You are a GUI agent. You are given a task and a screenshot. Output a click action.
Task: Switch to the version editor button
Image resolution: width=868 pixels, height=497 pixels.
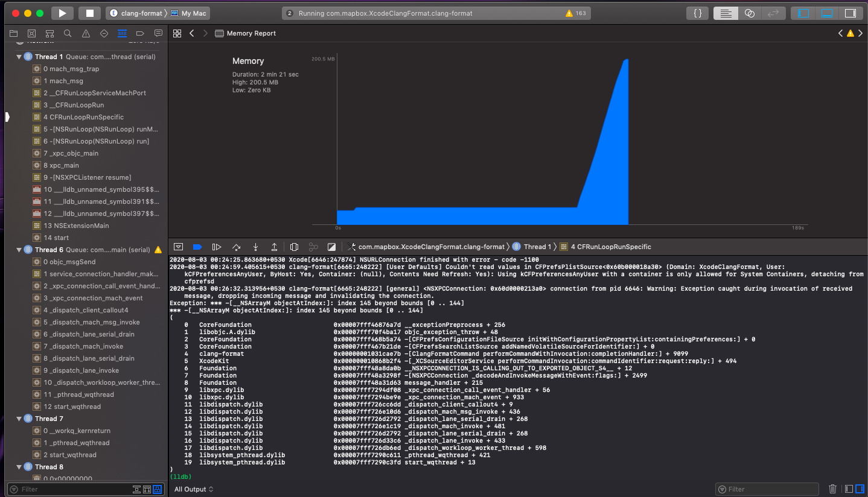[772, 13]
